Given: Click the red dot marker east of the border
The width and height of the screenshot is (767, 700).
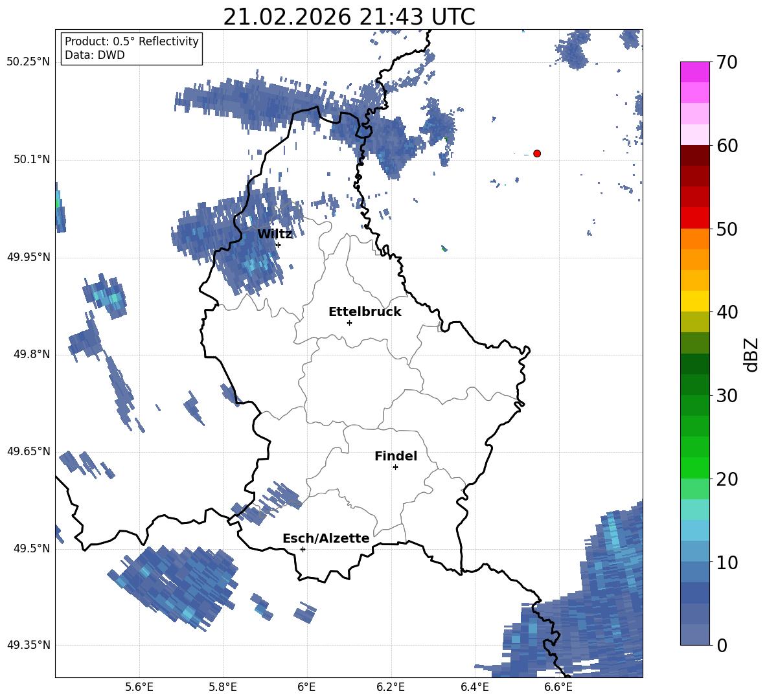Looking at the screenshot, I should [536, 153].
